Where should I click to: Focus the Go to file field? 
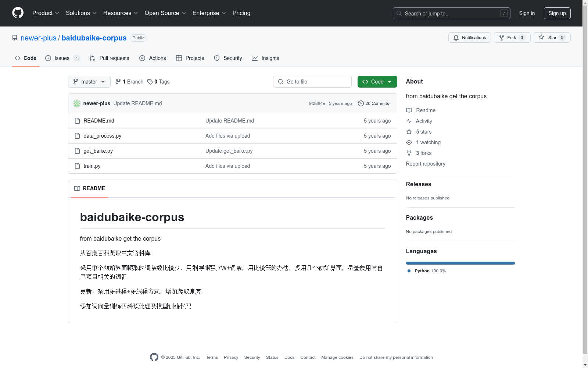pos(312,82)
